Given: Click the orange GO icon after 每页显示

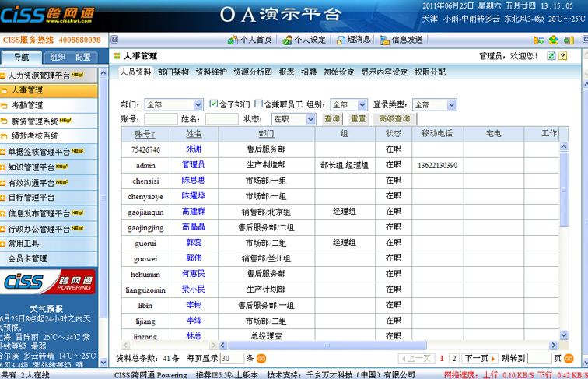Looking at the screenshot, I should coord(261,359).
